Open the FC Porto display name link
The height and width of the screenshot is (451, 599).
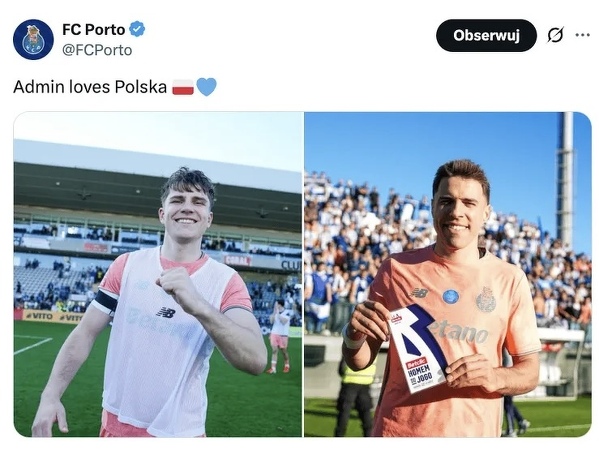(x=94, y=29)
